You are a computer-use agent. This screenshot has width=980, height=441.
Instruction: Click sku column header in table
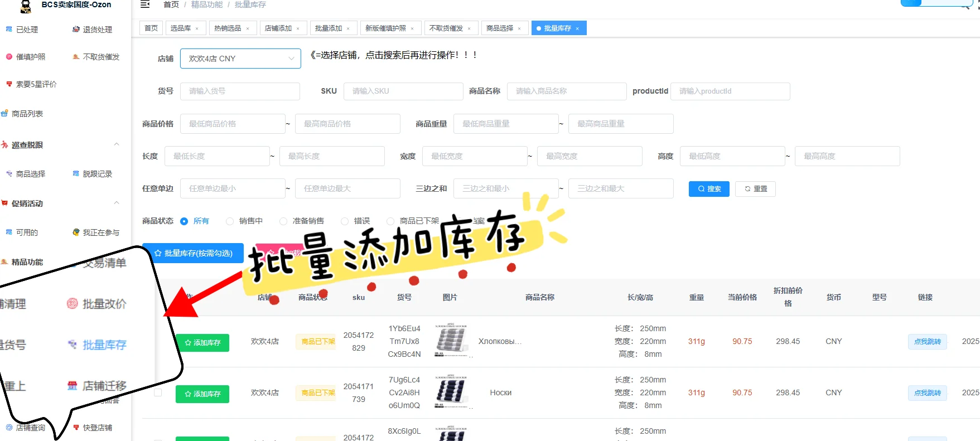tap(359, 298)
